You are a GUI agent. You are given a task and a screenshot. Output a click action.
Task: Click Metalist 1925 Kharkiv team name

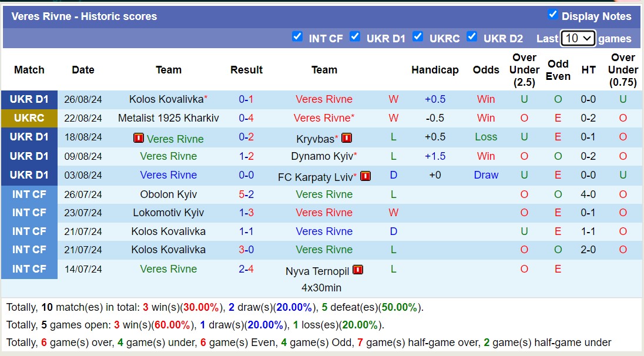pyautogui.click(x=169, y=118)
